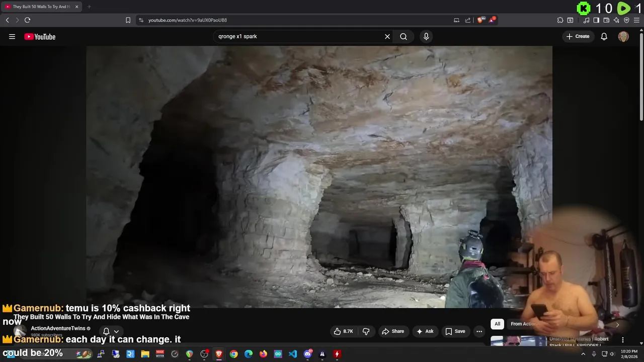The width and height of the screenshot is (644, 362).
Task: Open the ActionAdventureTwins channel link
Action: tap(58, 328)
